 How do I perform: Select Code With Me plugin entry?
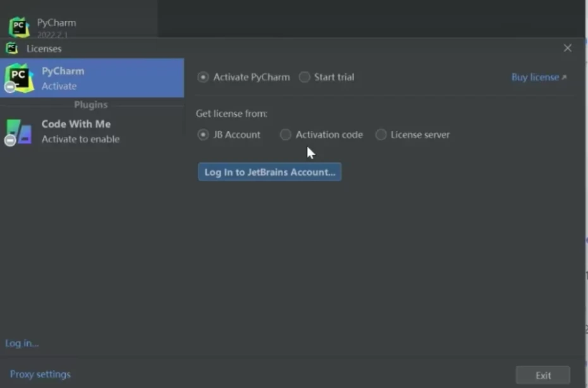(92, 131)
